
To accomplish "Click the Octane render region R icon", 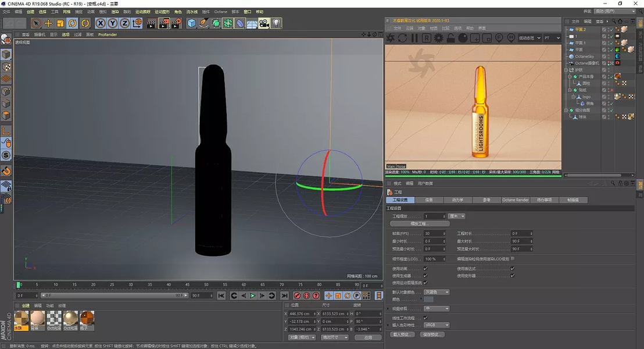I will [427, 38].
